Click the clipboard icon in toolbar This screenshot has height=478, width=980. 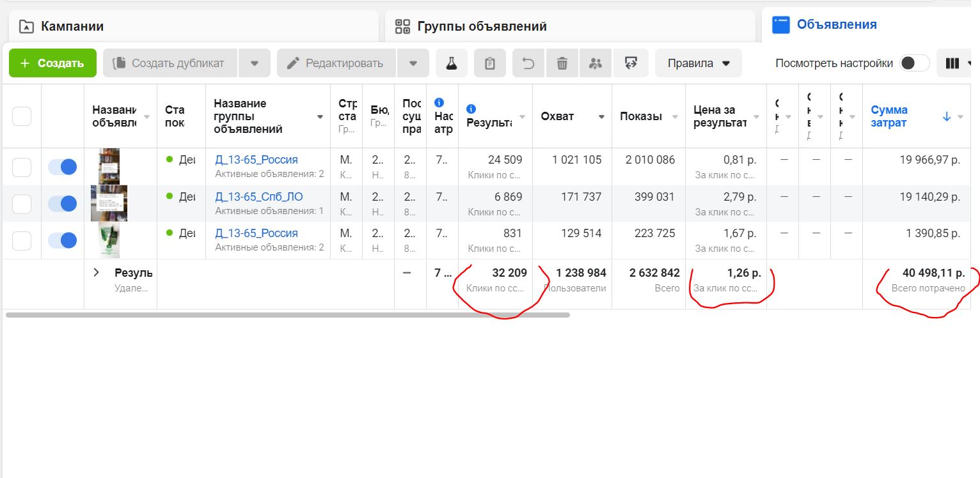490,63
